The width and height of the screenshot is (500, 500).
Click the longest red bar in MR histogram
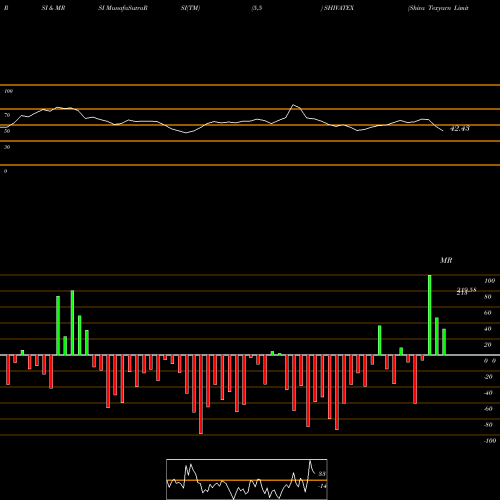(201, 394)
